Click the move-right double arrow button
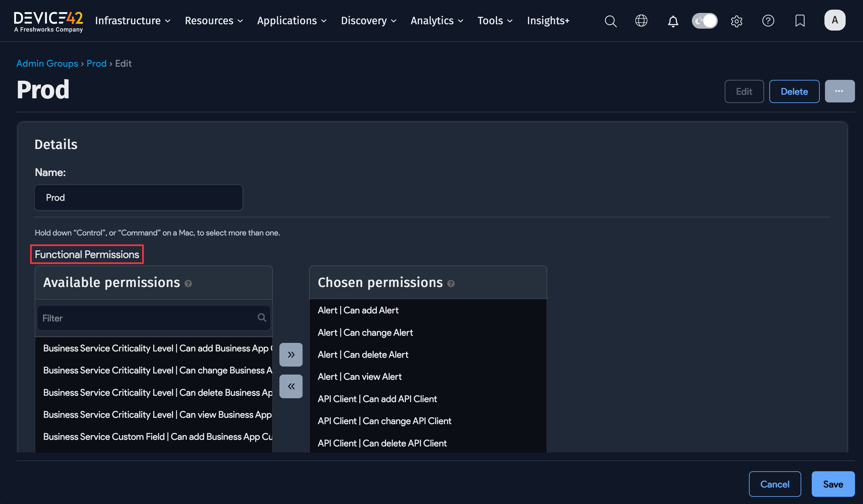Image resolution: width=863 pixels, height=504 pixels. (x=291, y=355)
